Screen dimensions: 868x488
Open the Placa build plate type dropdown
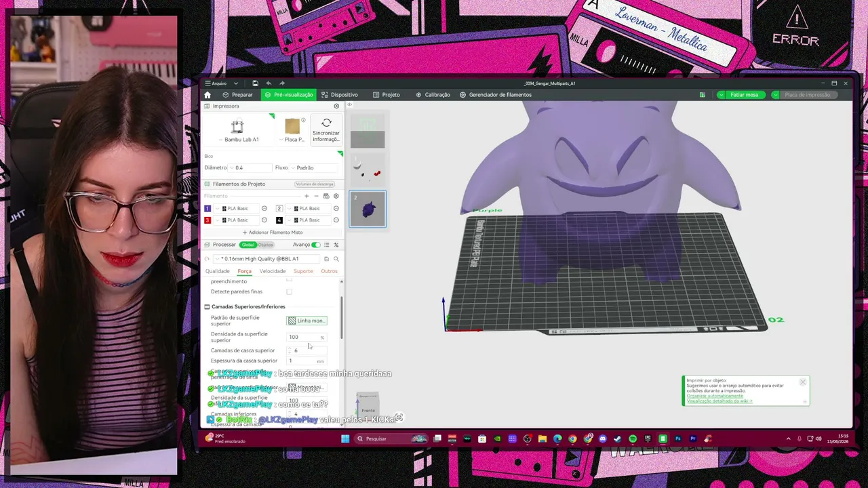[292, 129]
